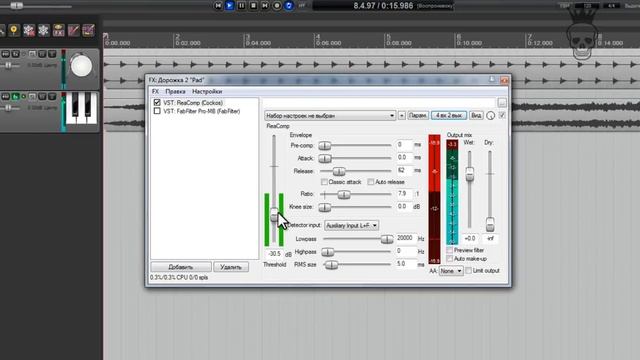
Task: Click the '...' button above the preset row
Action: coord(502,102)
